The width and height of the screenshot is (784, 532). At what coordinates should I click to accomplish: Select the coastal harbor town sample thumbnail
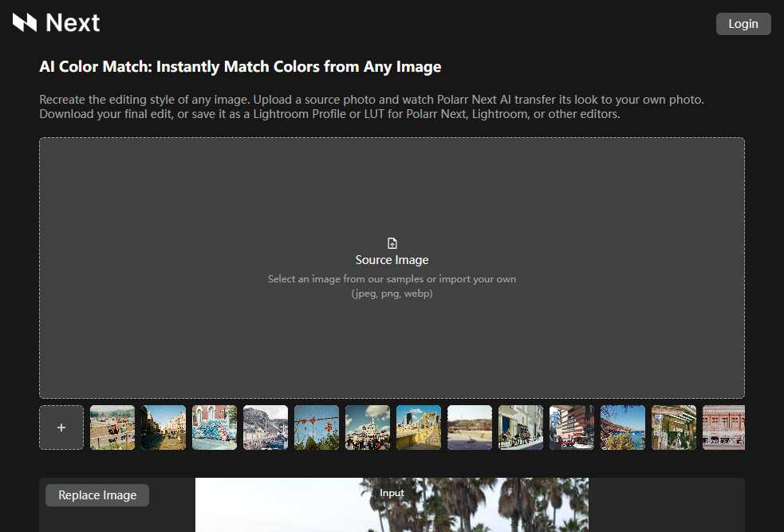click(266, 428)
